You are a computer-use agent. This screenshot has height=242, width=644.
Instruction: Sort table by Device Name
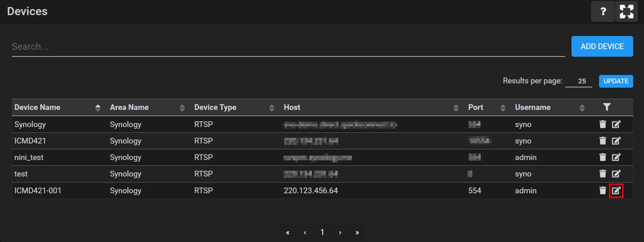98,108
